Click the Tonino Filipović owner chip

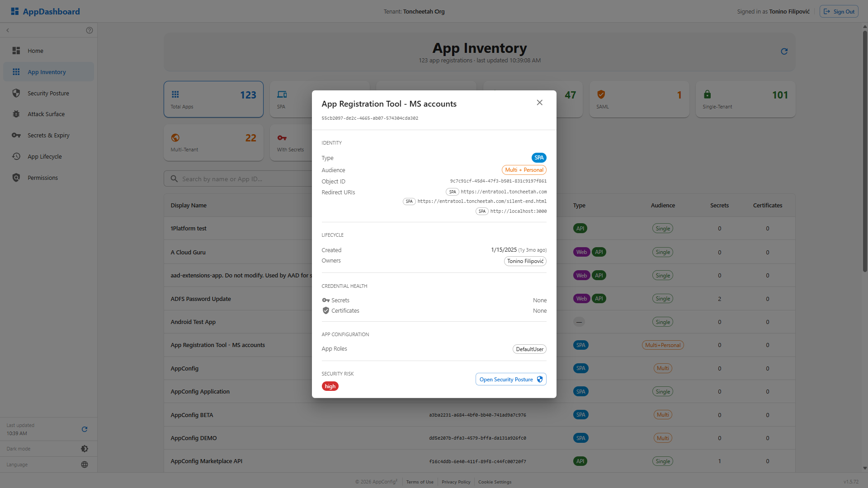[525, 261]
